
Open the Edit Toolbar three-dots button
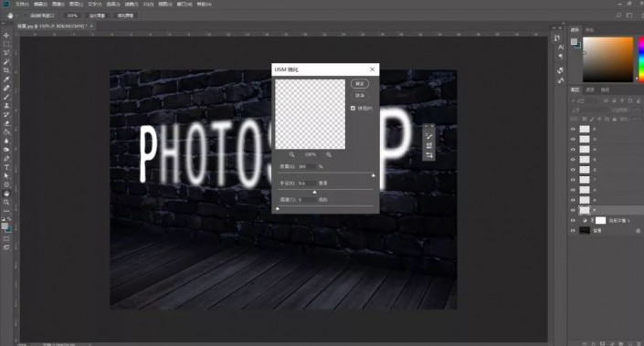6,211
